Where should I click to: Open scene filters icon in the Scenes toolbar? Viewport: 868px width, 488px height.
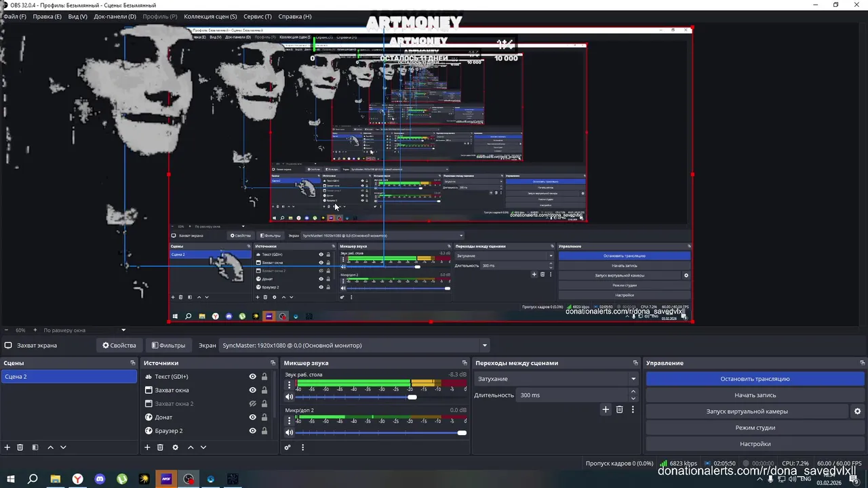[x=35, y=447]
